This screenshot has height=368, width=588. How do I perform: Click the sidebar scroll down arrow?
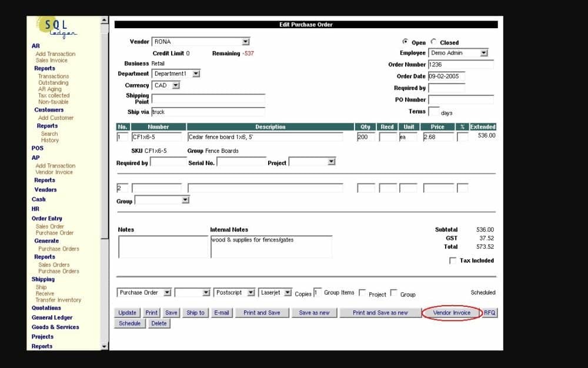tap(105, 346)
